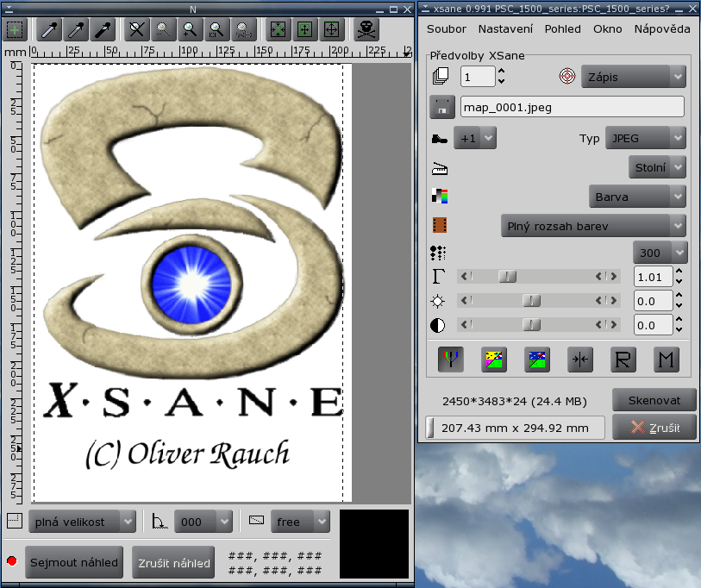The height and width of the screenshot is (588, 701).
Task: Increase the copy count with up arrow
Action: 502,71
